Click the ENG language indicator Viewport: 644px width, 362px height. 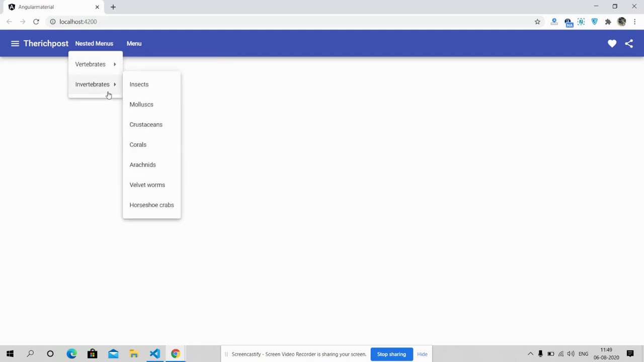584,354
